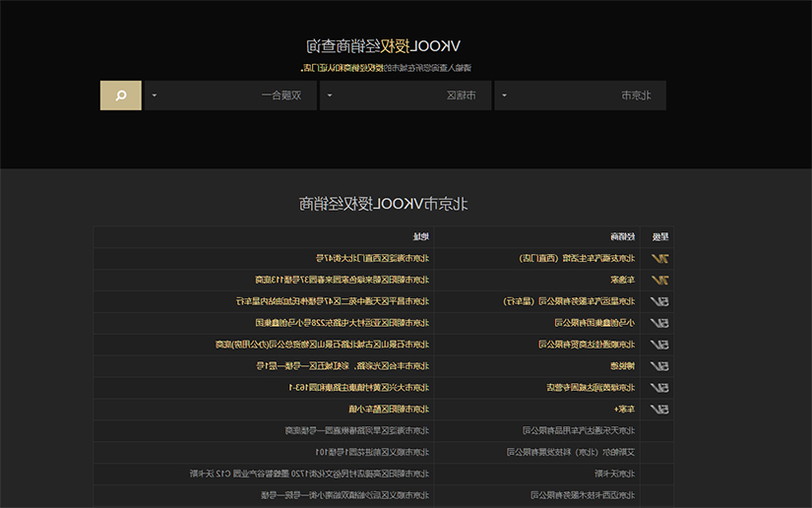Click the 星级 column header
812x508 pixels.
point(660,236)
